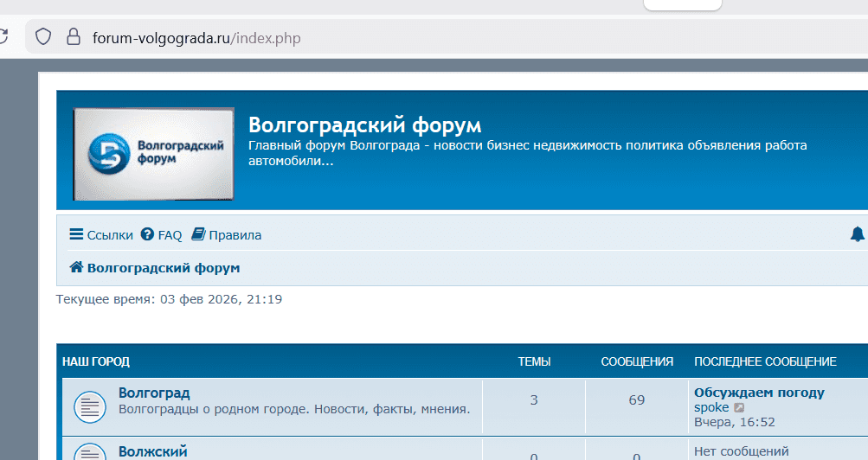The height and width of the screenshot is (460, 868).
Task: Open last post Обсуждаем погоду
Action: pyautogui.click(x=760, y=393)
